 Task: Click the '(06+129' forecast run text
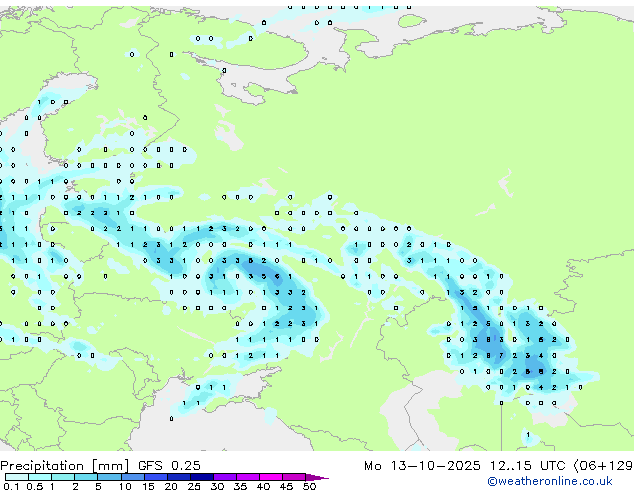604,465
